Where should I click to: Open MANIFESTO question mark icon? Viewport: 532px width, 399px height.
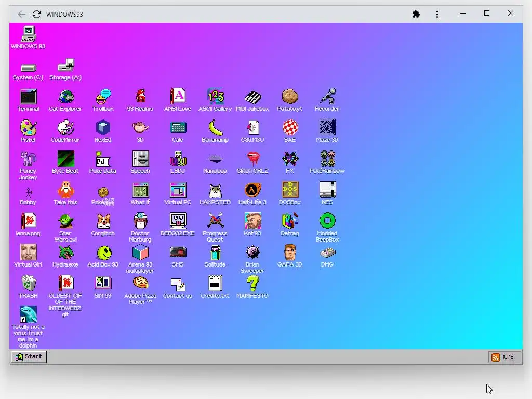pos(252,284)
